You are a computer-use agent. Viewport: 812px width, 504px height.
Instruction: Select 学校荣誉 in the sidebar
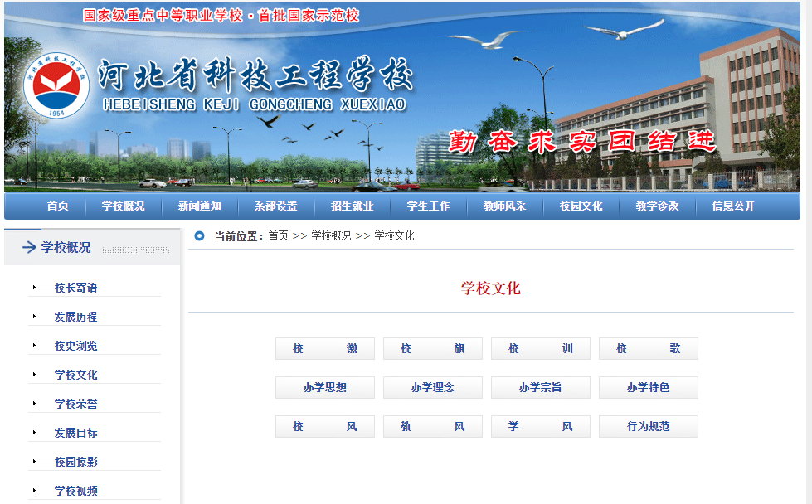(x=76, y=404)
